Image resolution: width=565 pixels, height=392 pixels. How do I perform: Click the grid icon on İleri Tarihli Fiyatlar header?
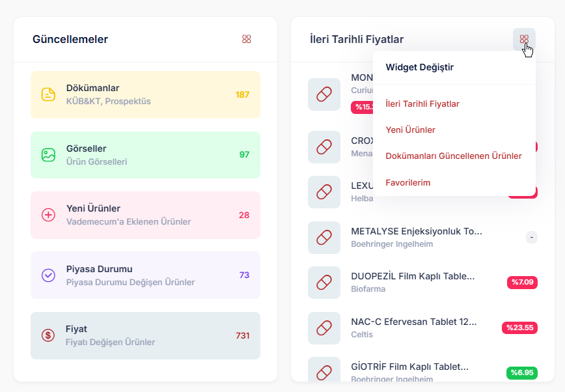(x=524, y=40)
